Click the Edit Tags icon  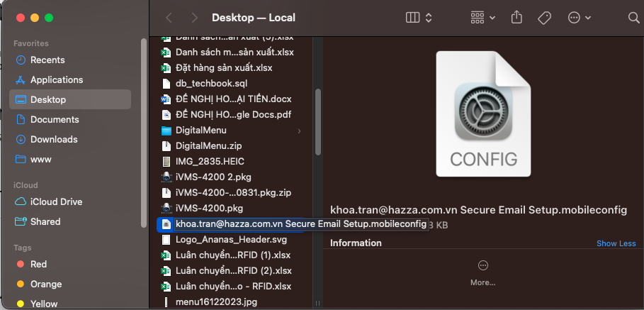[x=544, y=18]
